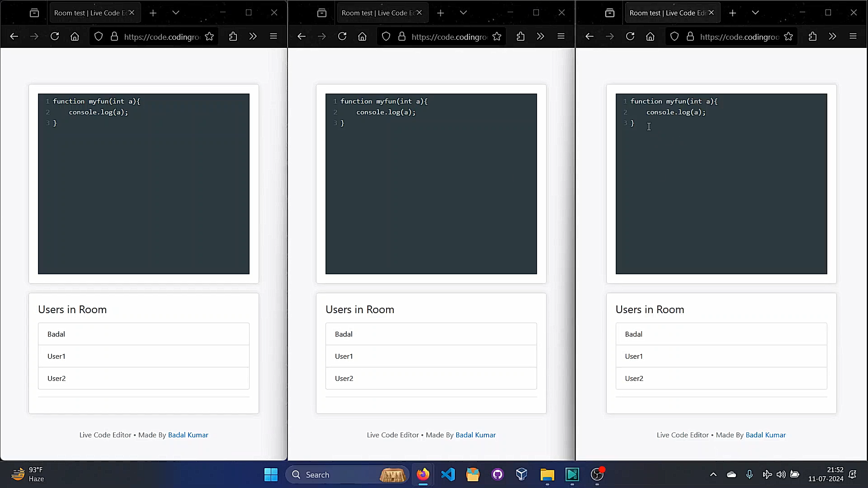This screenshot has width=868, height=488.
Task: Go back in the middle browser window
Action: pos(302,37)
